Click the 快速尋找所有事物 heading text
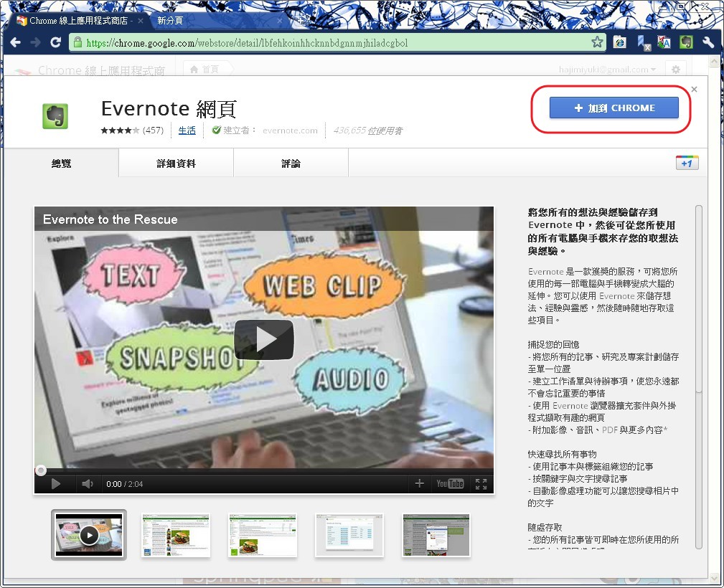 click(562, 454)
